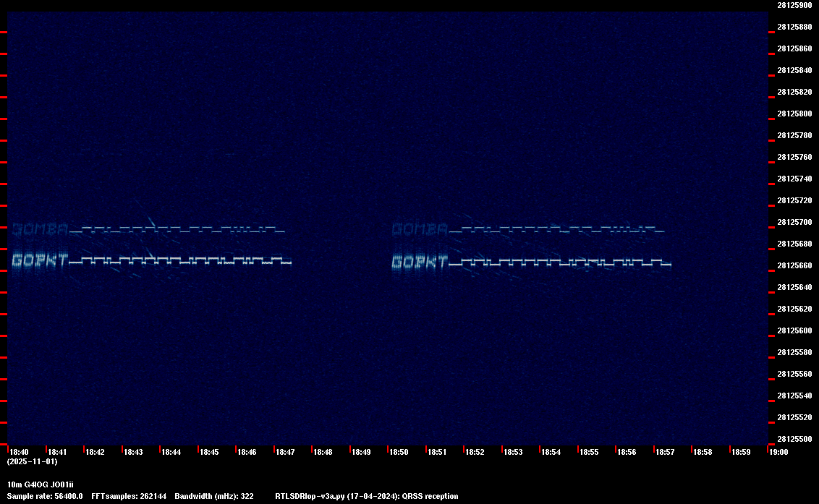Click the 18:40 time axis label
The image size is (819, 504).
tap(19, 452)
